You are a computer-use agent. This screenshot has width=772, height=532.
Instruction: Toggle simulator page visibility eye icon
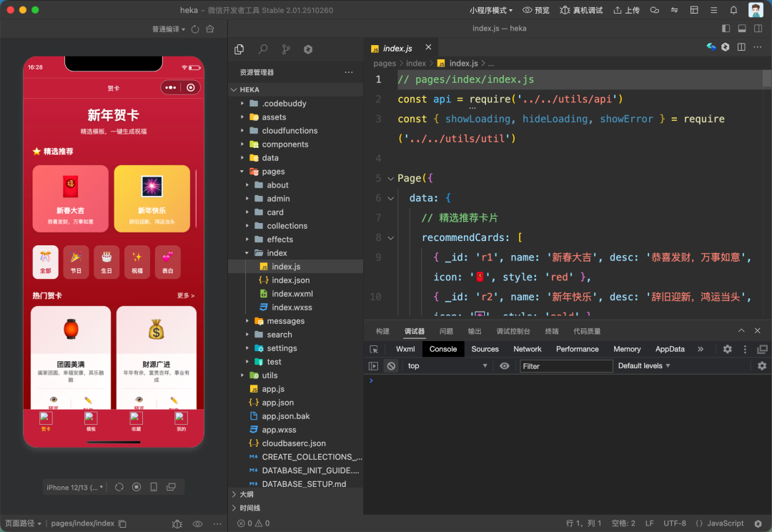point(197,523)
